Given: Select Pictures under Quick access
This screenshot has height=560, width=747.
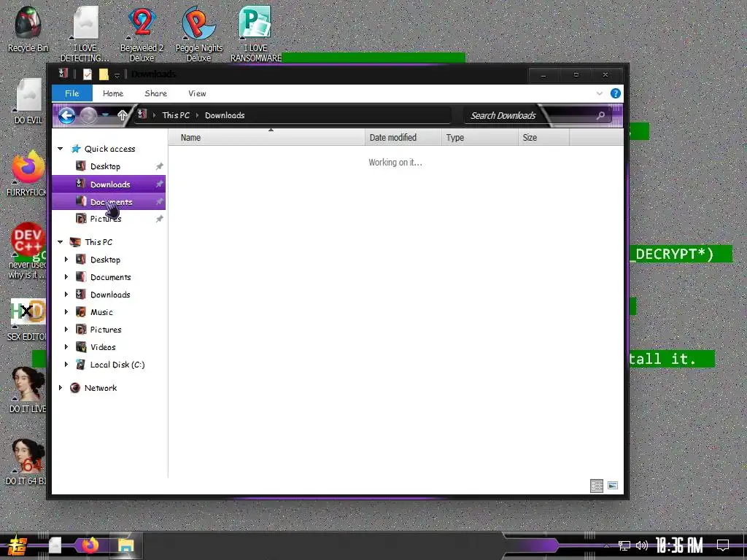Looking at the screenshot, I should tap(109, 219).
